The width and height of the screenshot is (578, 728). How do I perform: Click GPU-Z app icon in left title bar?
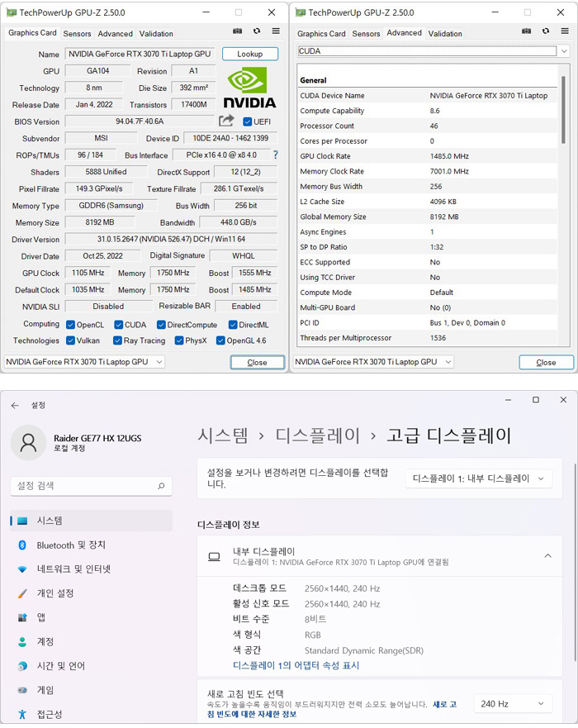point(12,12)
